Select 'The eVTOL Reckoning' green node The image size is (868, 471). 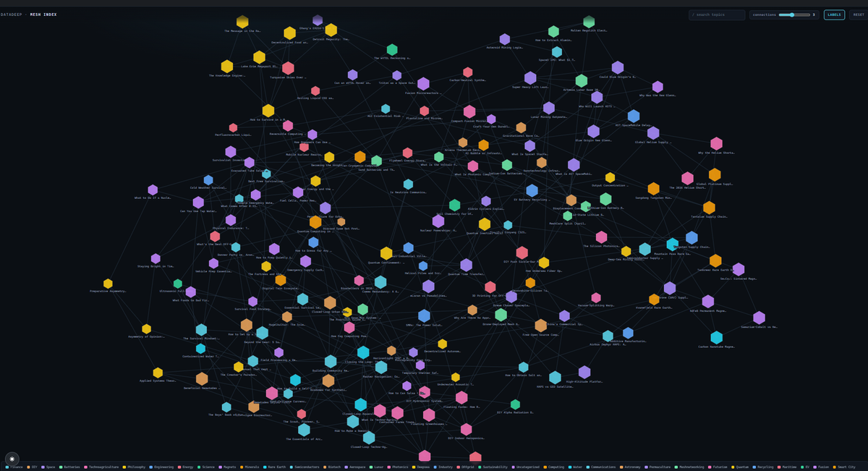point(392,50)
